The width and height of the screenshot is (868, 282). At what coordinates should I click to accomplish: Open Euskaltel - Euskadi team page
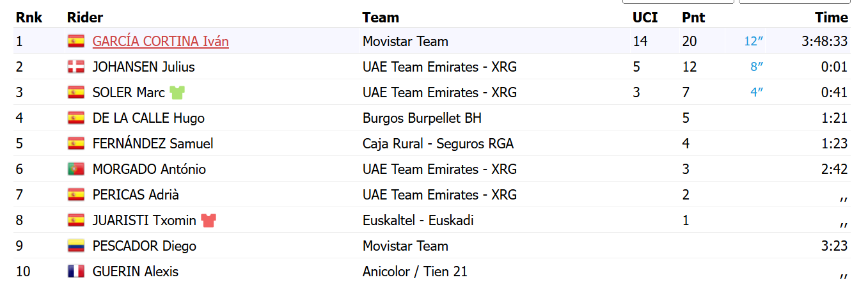[418, 221]
